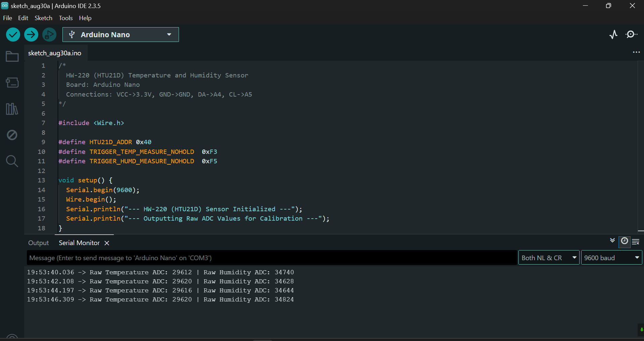Open the Boards Manager sidebar icon

tap(12, 82)
